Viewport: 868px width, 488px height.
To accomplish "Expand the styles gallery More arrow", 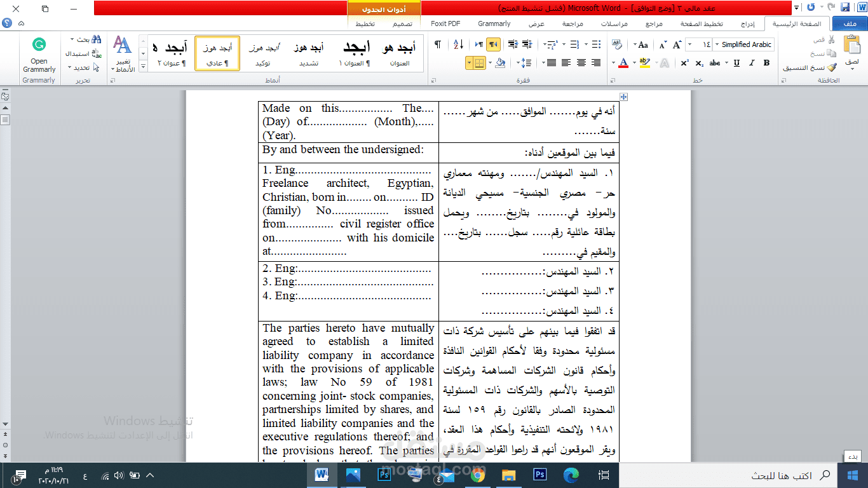I will tap(143, 67).
